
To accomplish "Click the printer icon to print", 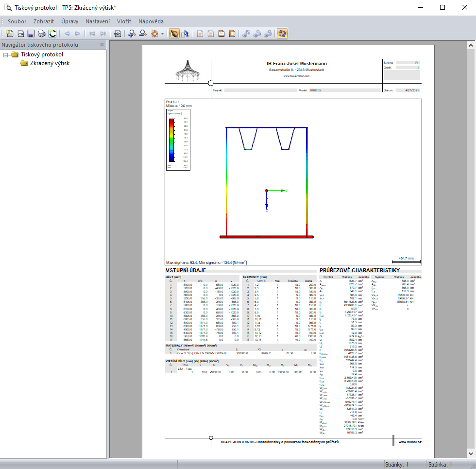I will [x=42, y=34].
